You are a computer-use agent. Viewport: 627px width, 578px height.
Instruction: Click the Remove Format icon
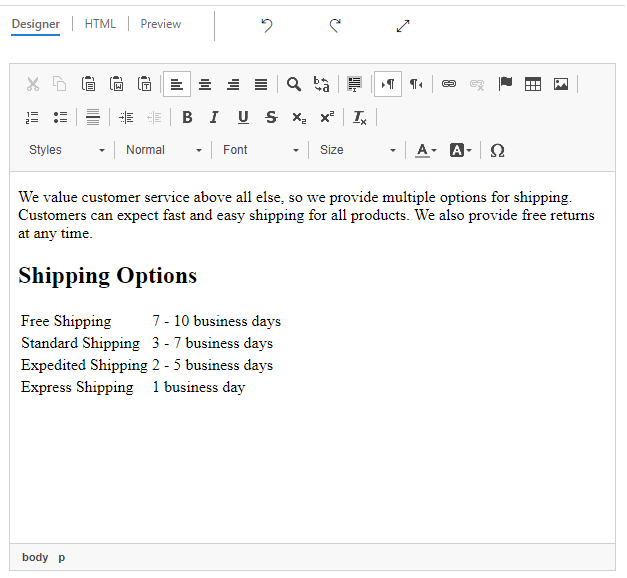coord(359,118)
